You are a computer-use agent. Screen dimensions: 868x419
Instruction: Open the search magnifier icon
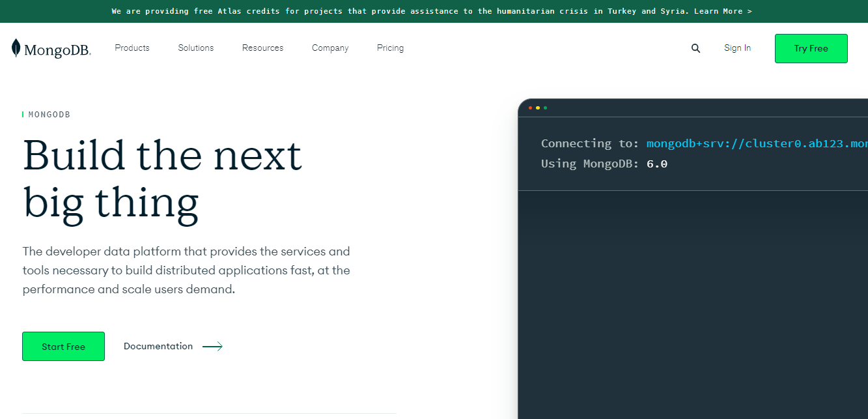coord(695,48)
